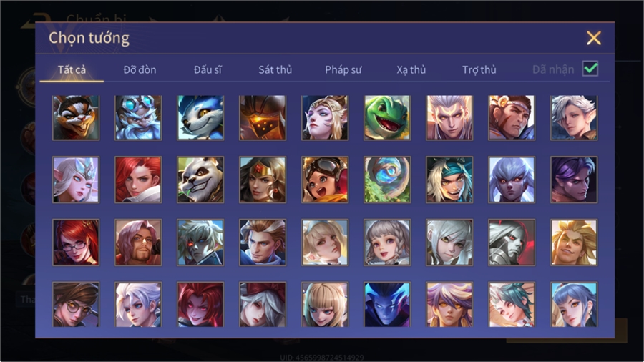The image size is (644, 362).
Task: Select the white-bearded hero with blue goggles
Action: pos(138,118)
